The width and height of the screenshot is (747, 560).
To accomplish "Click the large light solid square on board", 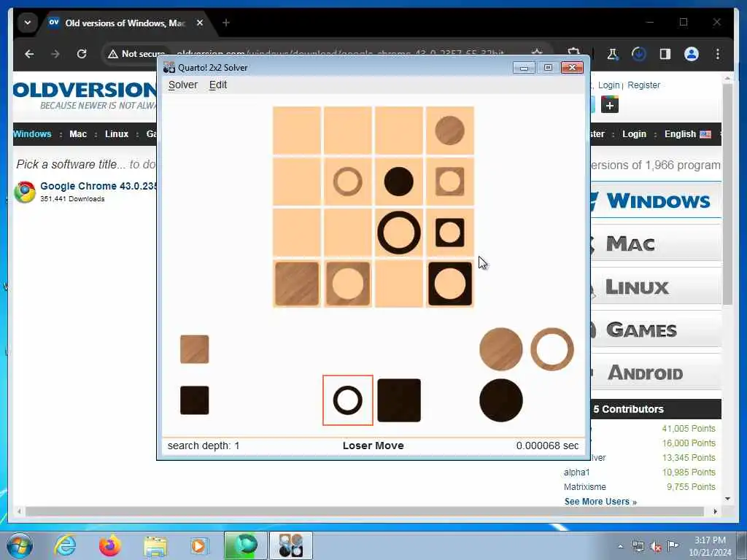I will pos(297,284).
